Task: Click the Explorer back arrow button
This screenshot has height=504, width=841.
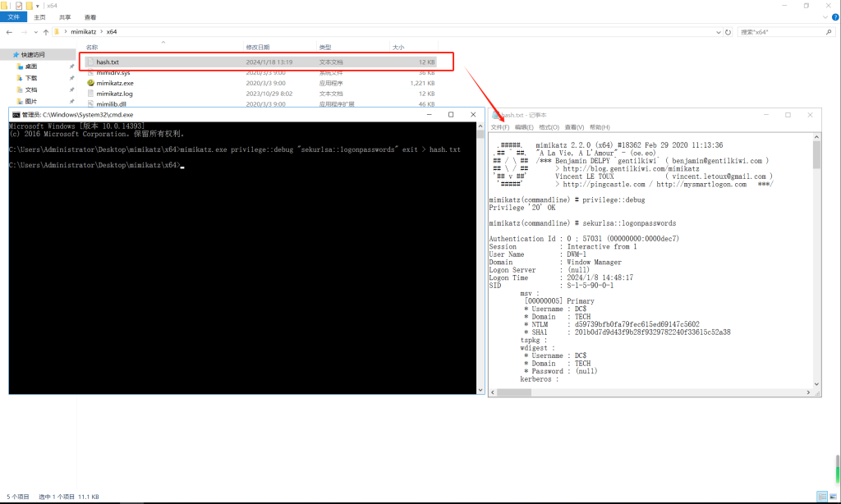Action: coord(9,32)
